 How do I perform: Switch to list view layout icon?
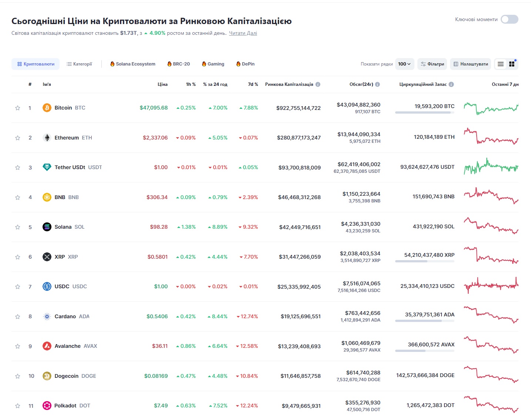(501, 64)
